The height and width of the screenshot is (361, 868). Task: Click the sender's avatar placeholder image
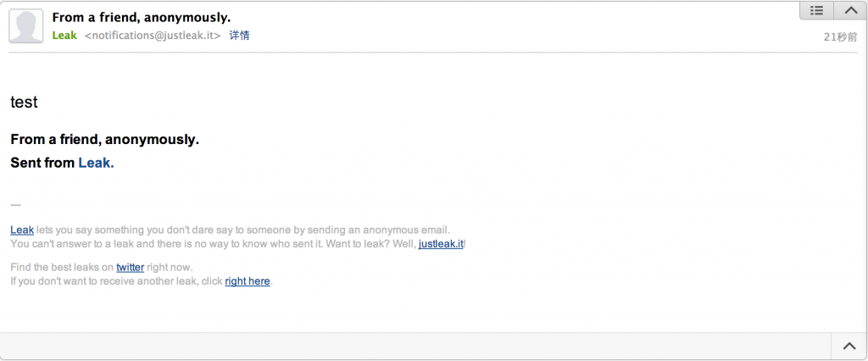point(25,26)
